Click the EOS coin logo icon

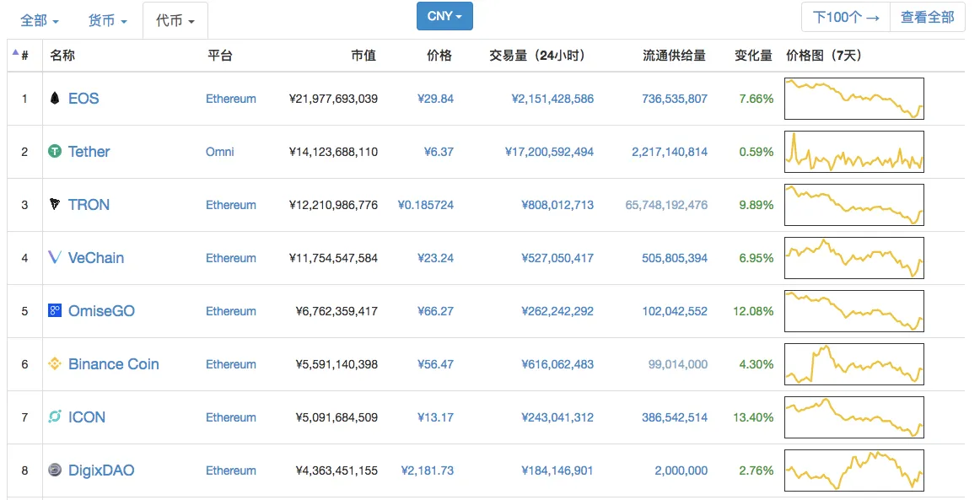click(55, 98)
